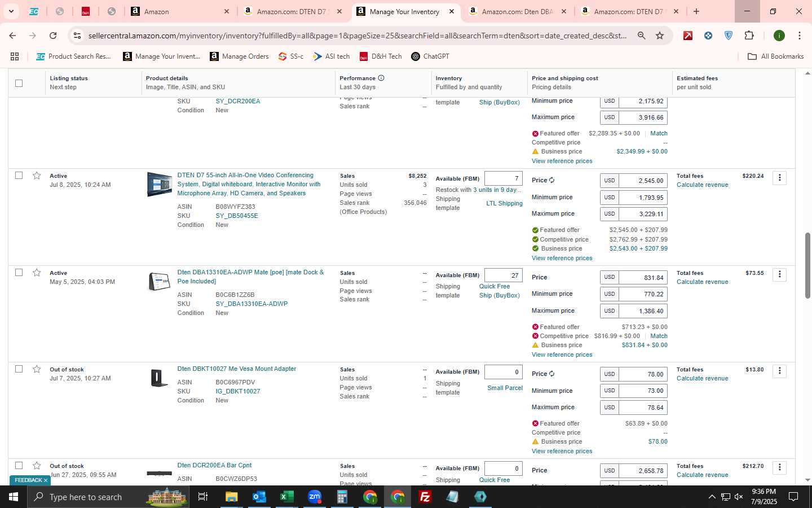Open the shield extension icon

tap(729, 36)
